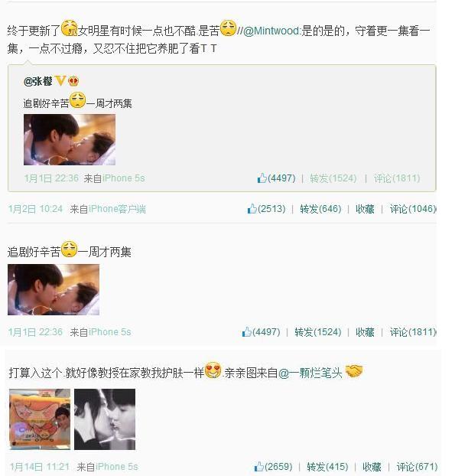Click 转发(646) to repost
The image size is (455, 476).
point(320,209)
